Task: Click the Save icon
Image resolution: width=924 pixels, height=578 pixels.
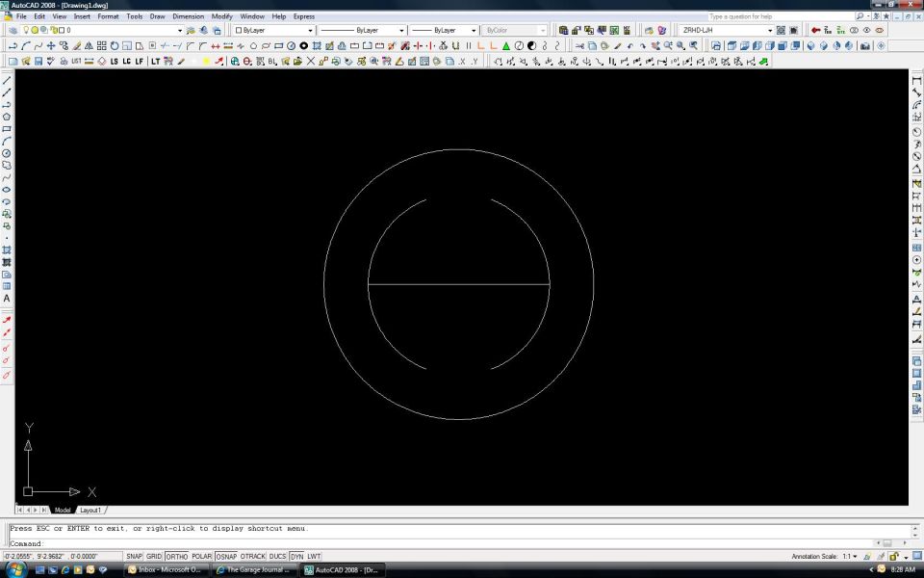Action: (x=38, y=61)
